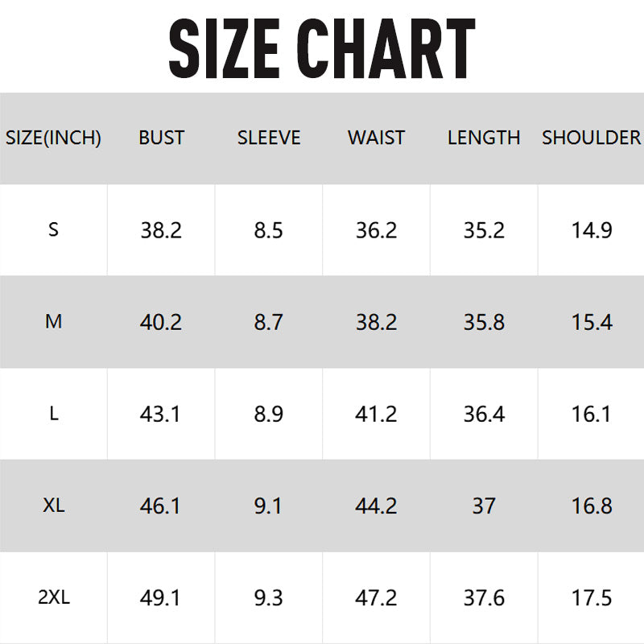Click shoulder value 17.5 for size 2XL
The height and width of the screenshot is (644, 644).
pos(592,598)
